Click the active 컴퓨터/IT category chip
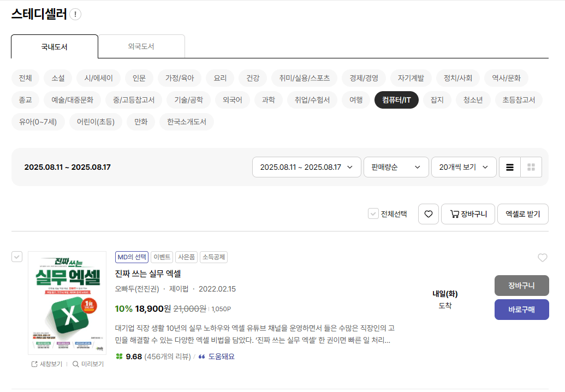The width and height of the screenshot is (565, 392). point(396,100)
